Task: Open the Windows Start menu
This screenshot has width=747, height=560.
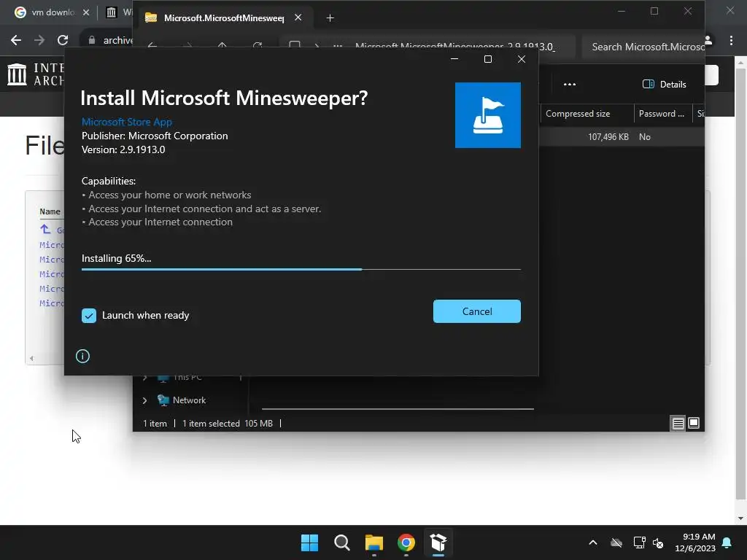Action: 309,542
